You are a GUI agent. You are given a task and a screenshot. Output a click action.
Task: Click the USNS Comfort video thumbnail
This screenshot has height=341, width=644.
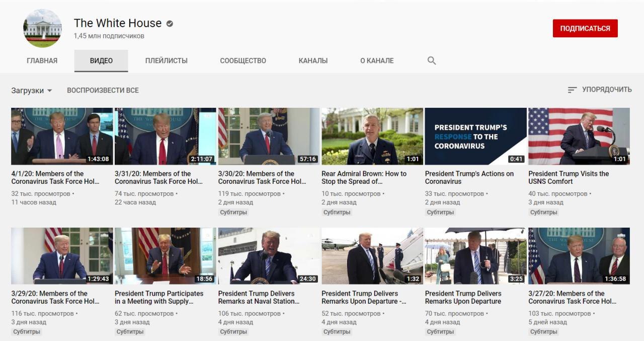579,136
